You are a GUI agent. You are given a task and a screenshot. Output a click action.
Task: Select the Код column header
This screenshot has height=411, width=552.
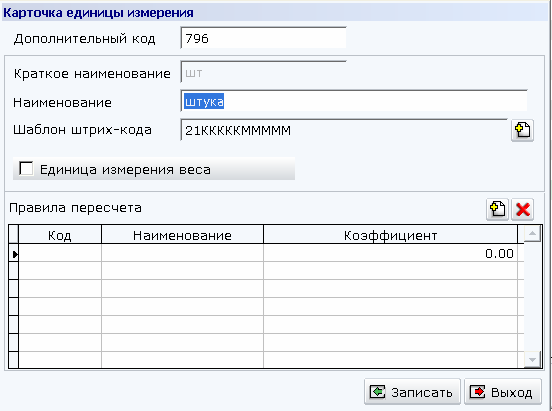(x=60, y=235)
